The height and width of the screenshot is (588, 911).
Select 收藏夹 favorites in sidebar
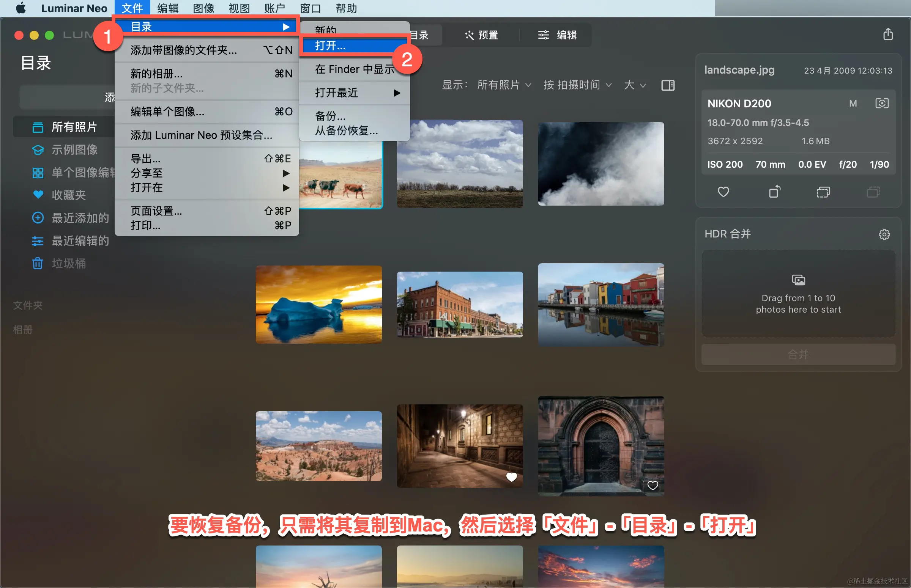(x=68, y=195)
